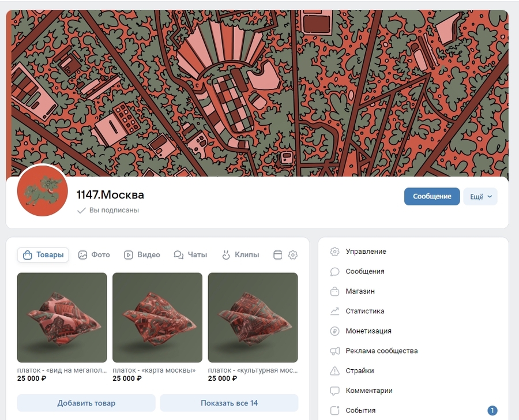Switch to the Видео tab
Viewport: 519px width, 420px height.
[x=142, y=254]
